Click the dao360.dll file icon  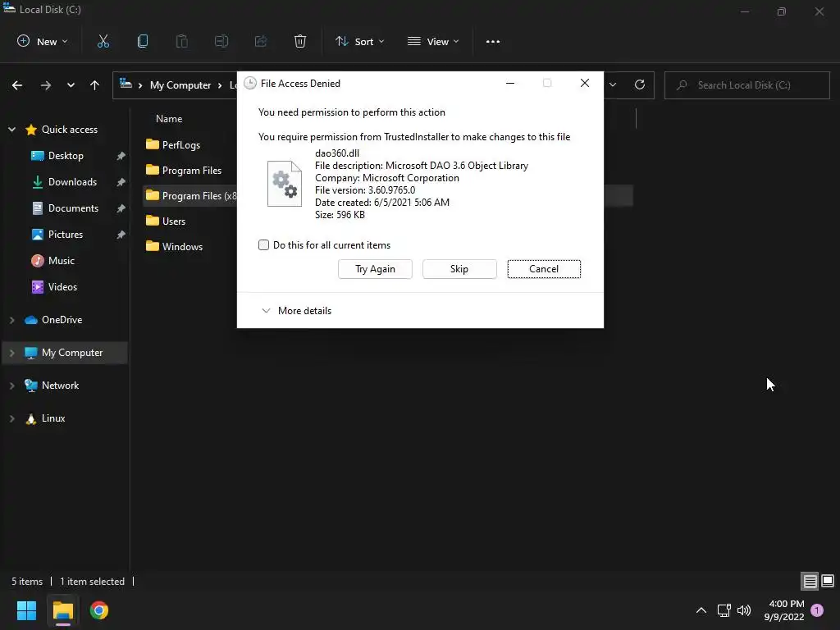[x=285, y=184]
